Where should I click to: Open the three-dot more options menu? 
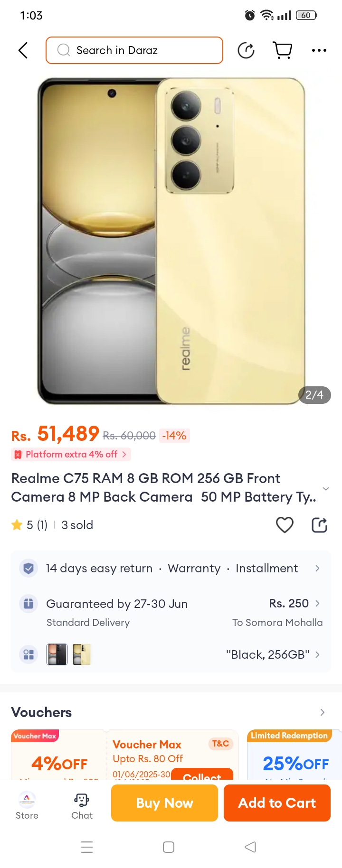tap(319, 50)
